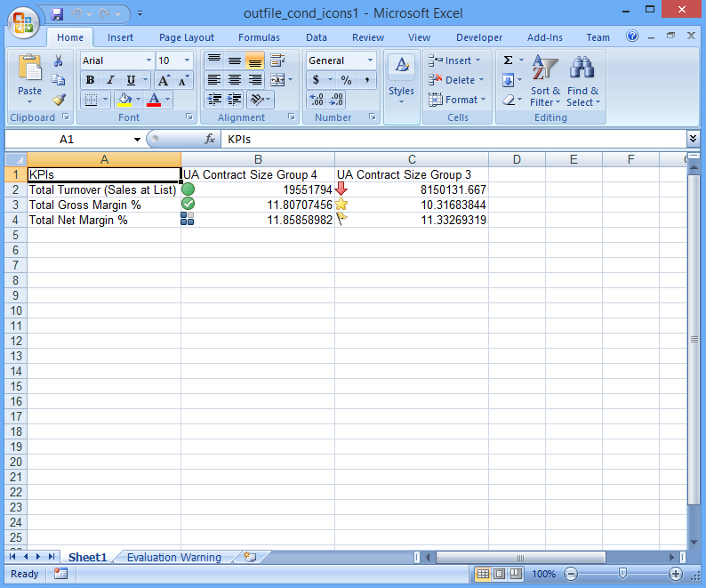Click the Fill down icon
The height and width of the screenshot is (588, 706).
pos(508,80)
